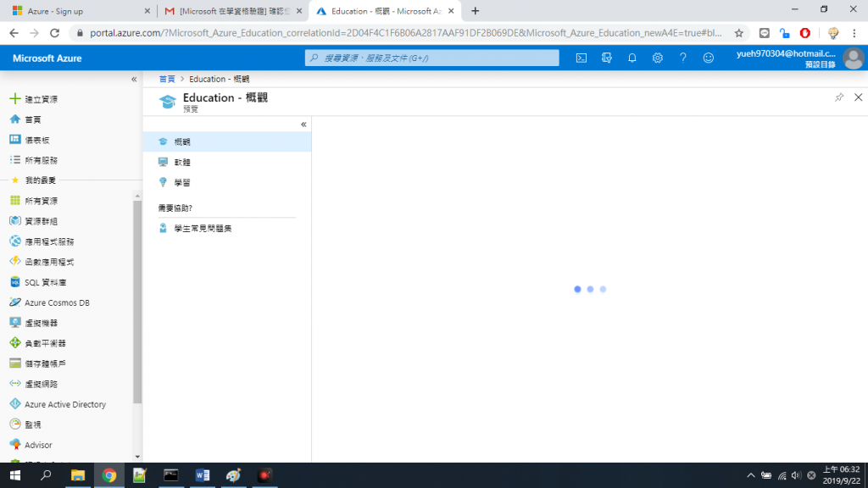Open 監視 monitor in the sidebar
The width and height of the screenshot is (868, 488).
[x=25, y=425]
